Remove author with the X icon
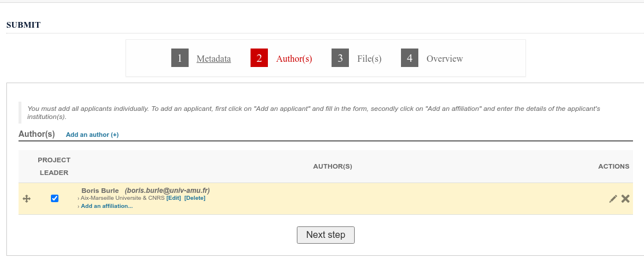This screenshot has width=644, height=257. pos(625,199)
